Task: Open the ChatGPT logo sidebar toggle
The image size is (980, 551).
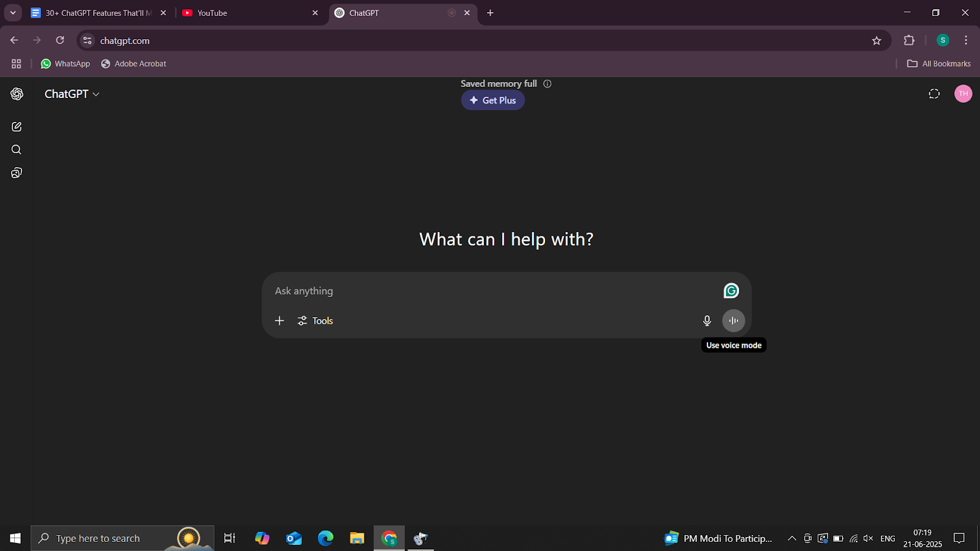Action: (x=17, y=94)
